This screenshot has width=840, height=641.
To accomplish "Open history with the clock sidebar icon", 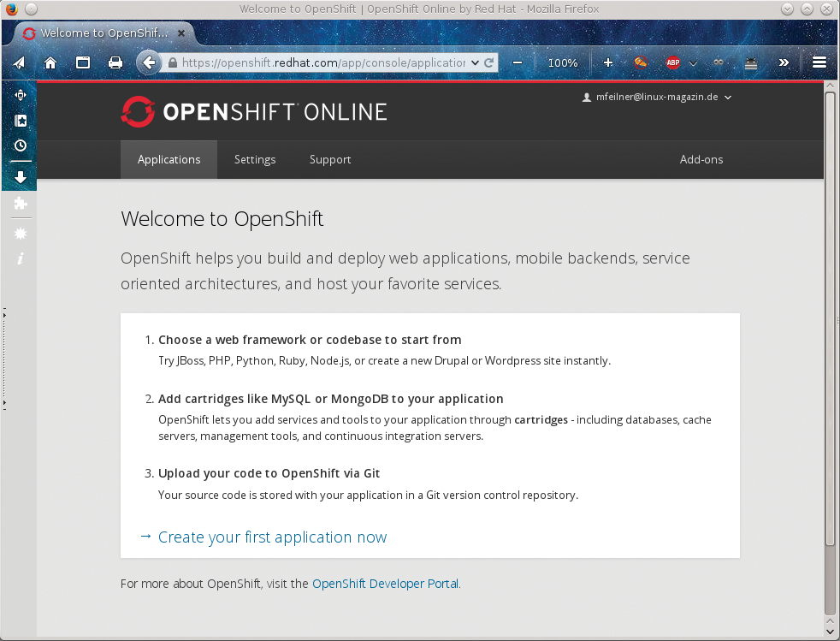I will 20,145.
